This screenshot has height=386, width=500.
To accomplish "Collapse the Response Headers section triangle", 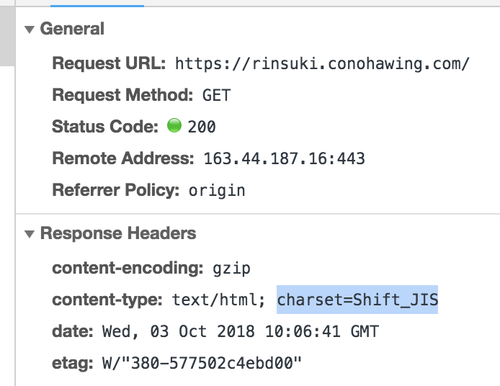I will 29,234.
